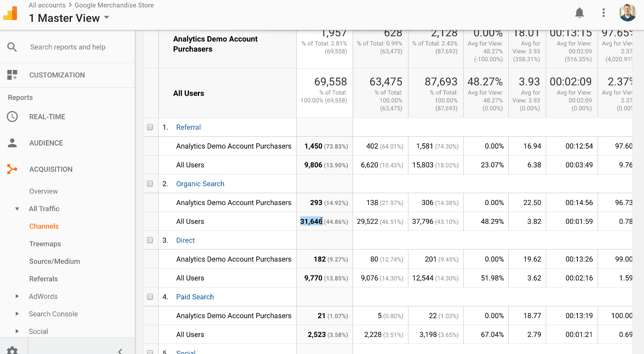Open the Referrals report
Image resolution: width=644 pixels, height=354 pixels.
(43, 279)
